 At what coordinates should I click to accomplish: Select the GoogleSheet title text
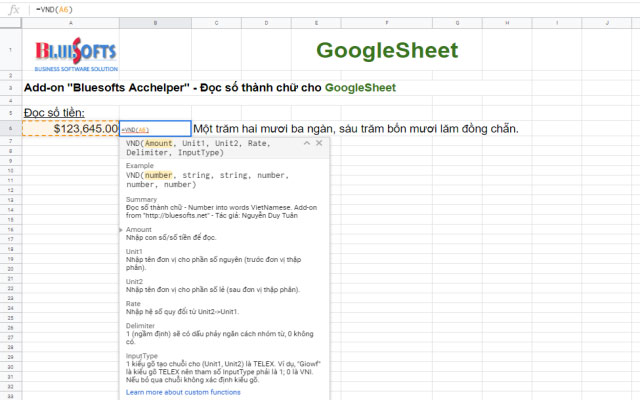pos(387,50)
